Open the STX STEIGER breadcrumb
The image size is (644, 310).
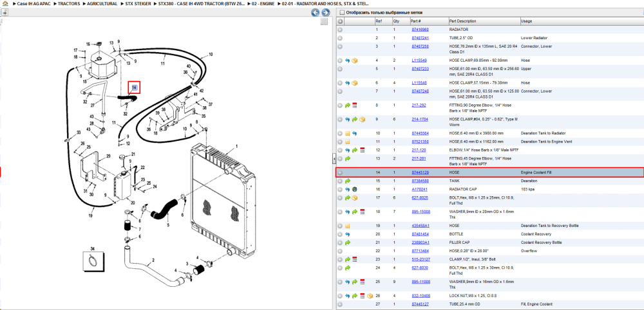138,3
